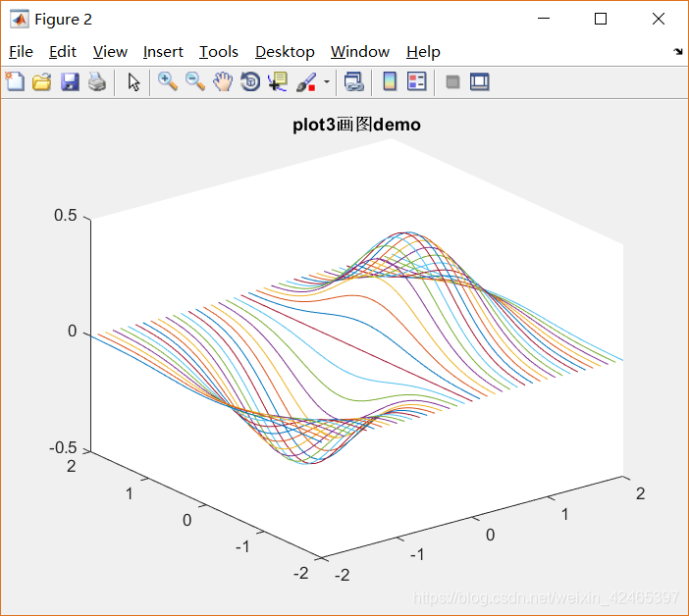Insert a Colorbar from toolbar
This screenshot has height=616, width=689.
click(x=390, y=81)
